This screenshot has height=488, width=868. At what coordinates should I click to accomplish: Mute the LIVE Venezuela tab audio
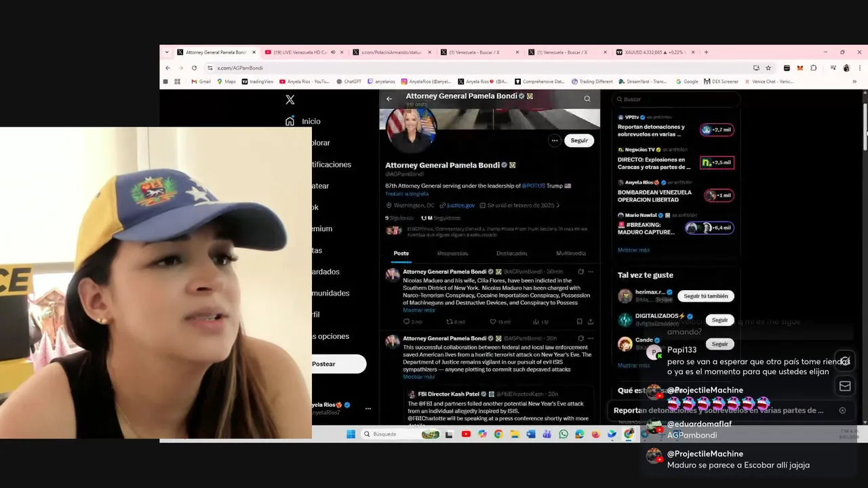tap(332, 52)
